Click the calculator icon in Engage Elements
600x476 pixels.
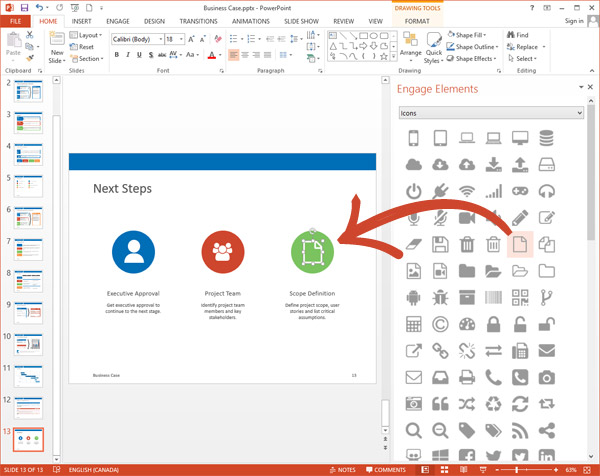tap(414, 324)
